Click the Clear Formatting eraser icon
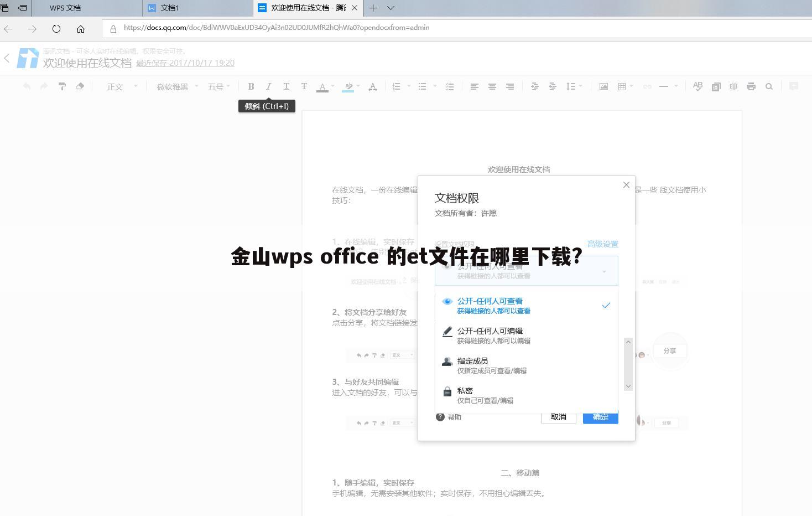 (x=80, y=86)
